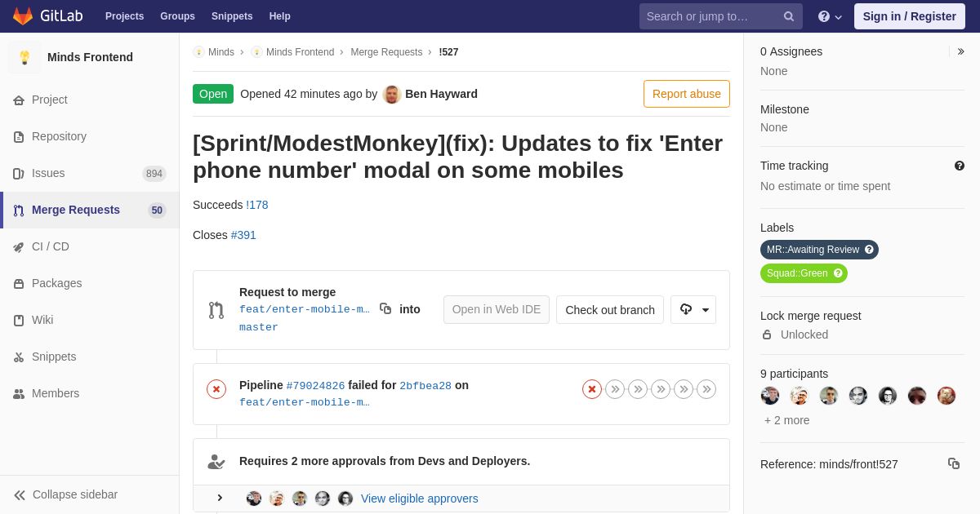Click the master target branch link
This screenshot has width=980, height=514.
(x=259, y=327)
